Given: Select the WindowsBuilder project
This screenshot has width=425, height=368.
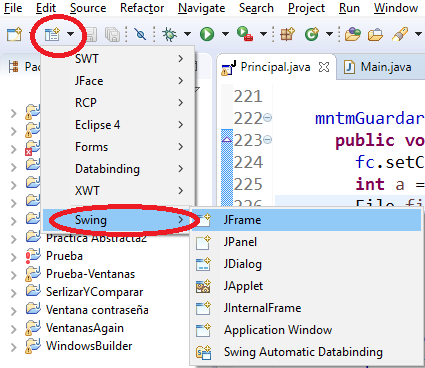Looking at the screenshot, I should point(89,346).
